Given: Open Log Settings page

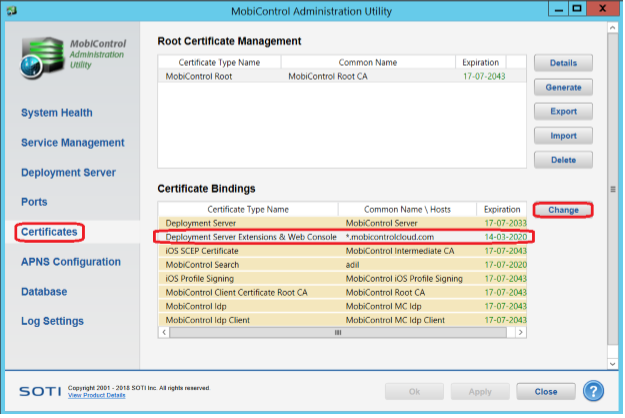Looking at the screenshot, I should coord(52,321).
